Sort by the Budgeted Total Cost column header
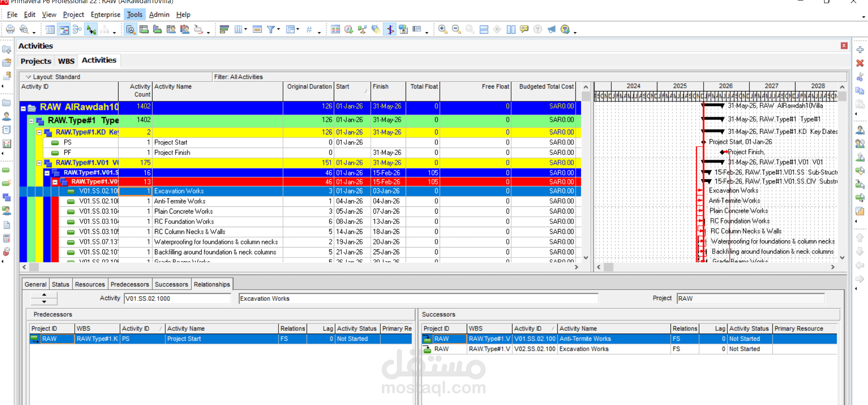The width and height of the screenshot is (868, 405). [544, 91]
